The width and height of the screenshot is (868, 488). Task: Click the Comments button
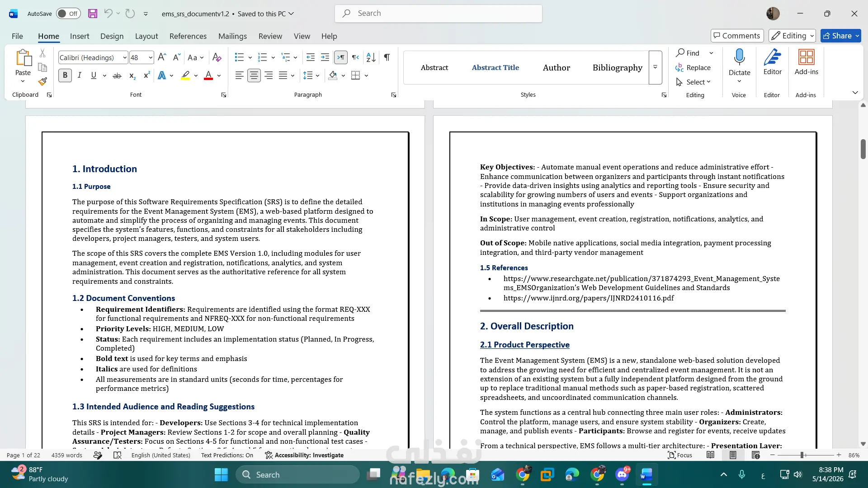click(737, 36)
